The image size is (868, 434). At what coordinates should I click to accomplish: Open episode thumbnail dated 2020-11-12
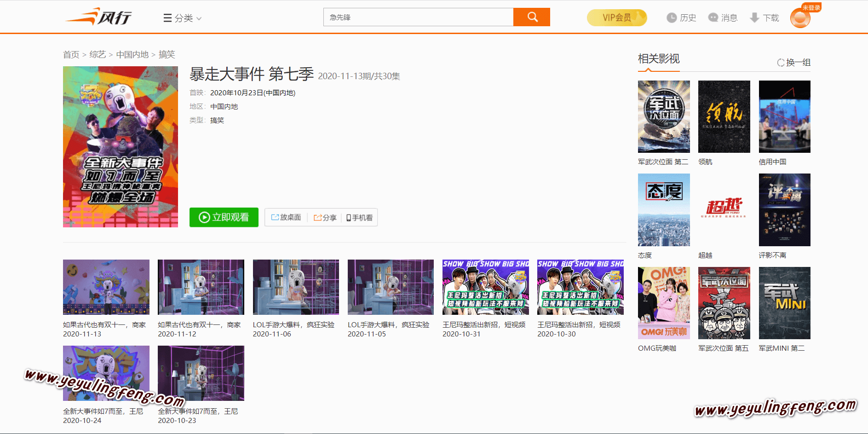[201, 287]
